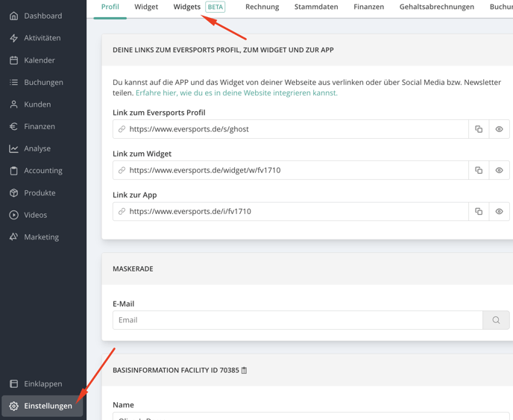The width and height of the screenshot is (513, 420).
Task: Click the Link zur App URL field
Action: 291,211
